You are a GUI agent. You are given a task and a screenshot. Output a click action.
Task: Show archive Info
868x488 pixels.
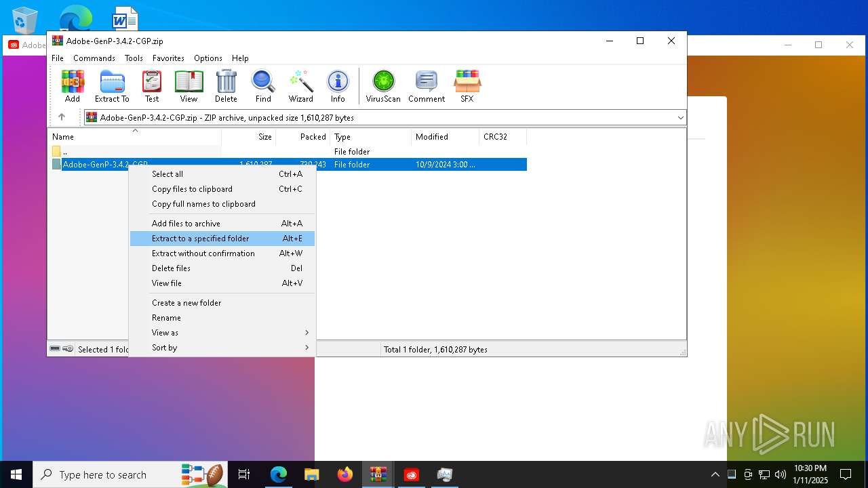(x=338, y=86)
